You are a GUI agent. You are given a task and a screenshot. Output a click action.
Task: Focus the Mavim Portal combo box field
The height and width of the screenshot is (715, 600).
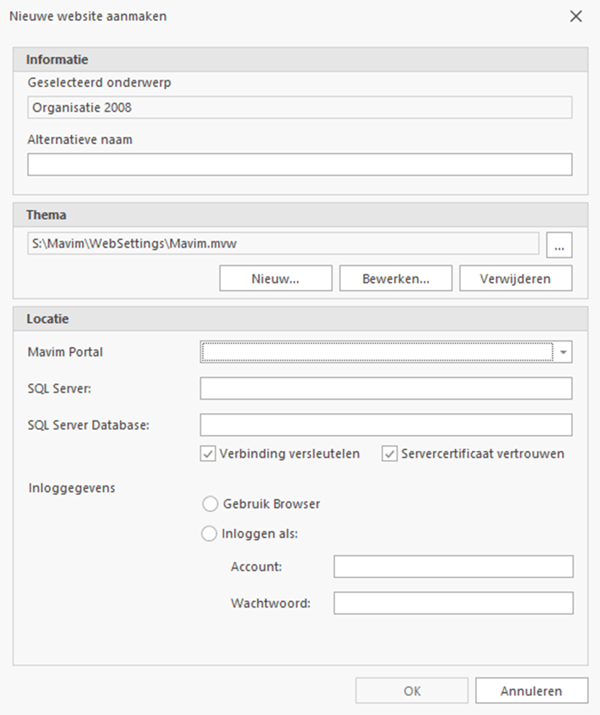pos(377,352)
